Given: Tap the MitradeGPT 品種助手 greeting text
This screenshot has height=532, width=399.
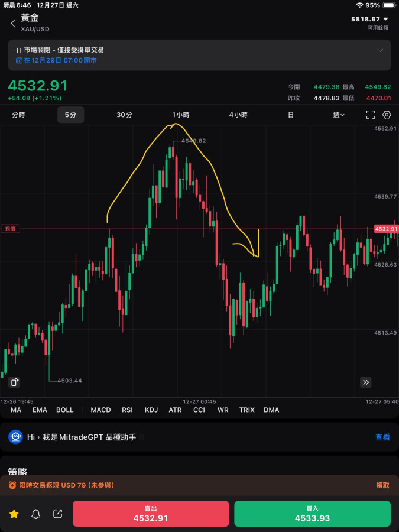Looking at the screenshot, I should click(82, 437).
